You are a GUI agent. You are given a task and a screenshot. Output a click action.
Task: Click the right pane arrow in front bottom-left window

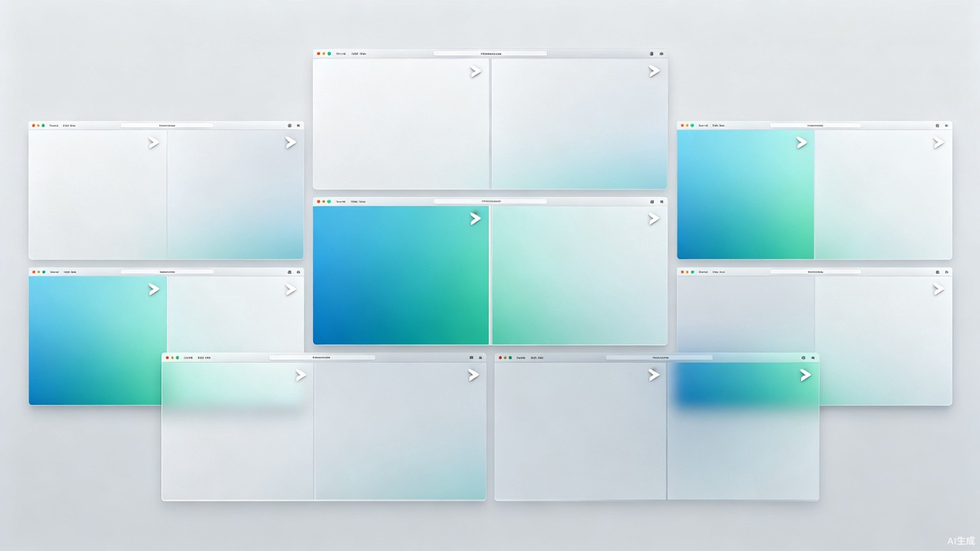[x=474, y=375]
